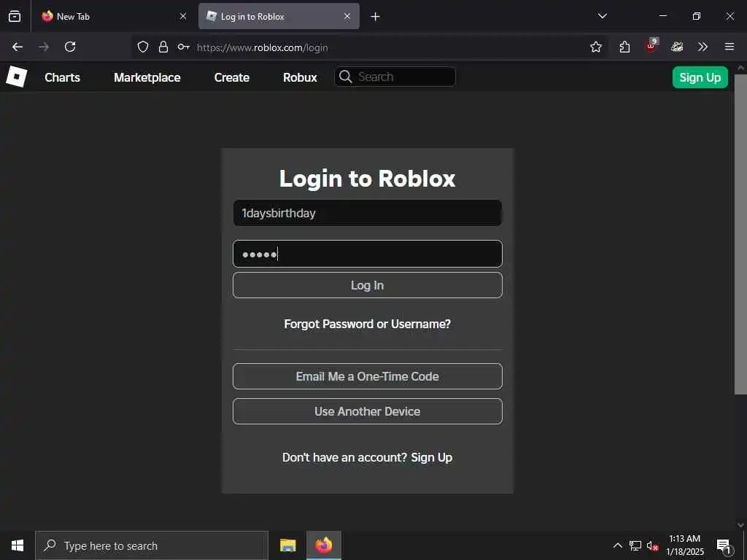This screenshot has width=747, height=560.
Task: Bookmark this page with the star icon
Action: 596,47
